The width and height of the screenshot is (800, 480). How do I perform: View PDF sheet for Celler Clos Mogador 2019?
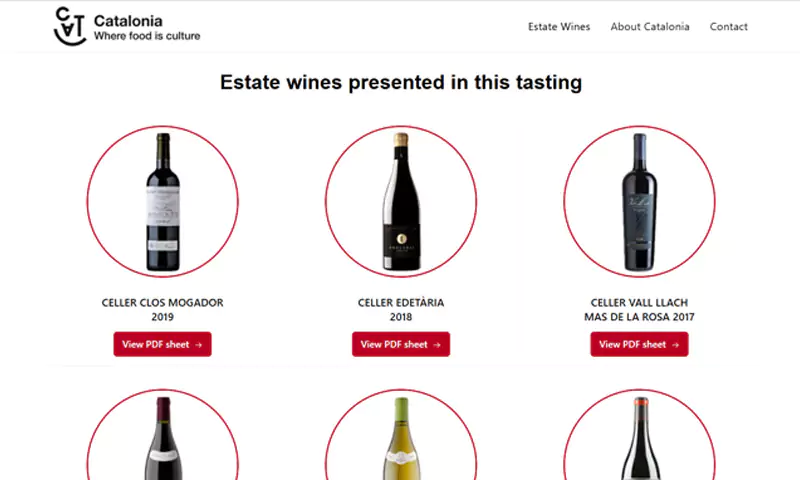coord(162,344)
